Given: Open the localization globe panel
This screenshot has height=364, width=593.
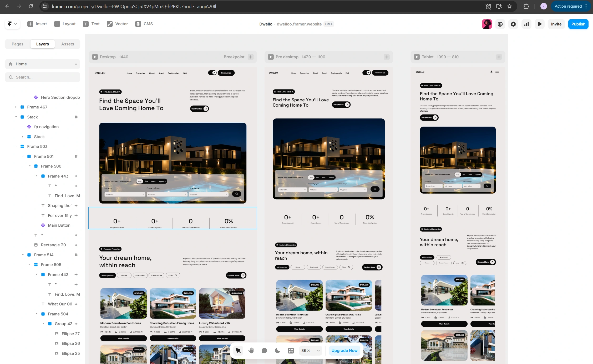Looking at the screenshot, I should (500, 24).
